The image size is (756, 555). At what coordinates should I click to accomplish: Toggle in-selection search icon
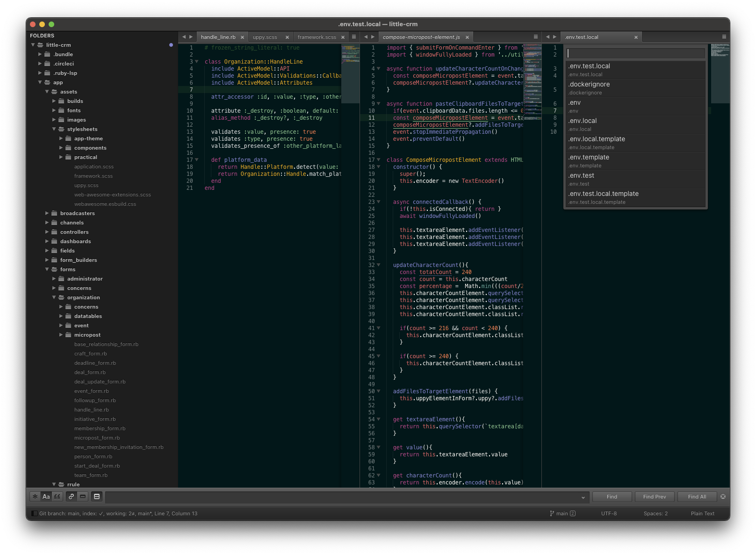coord(83,497)
